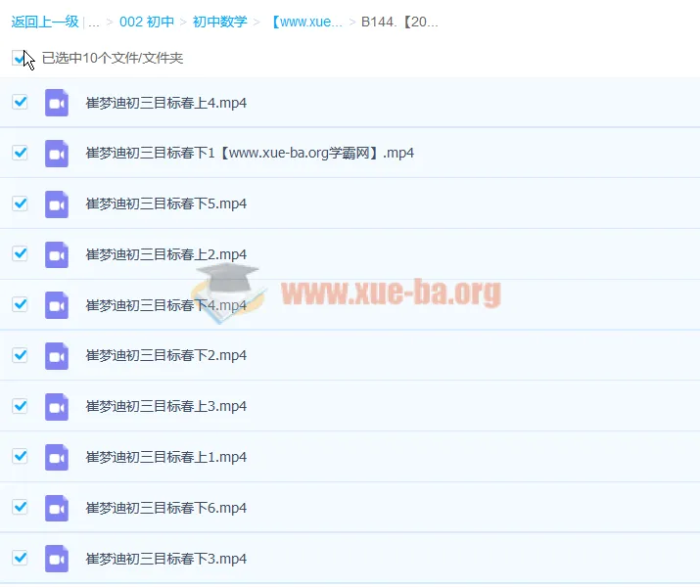Navigate to 002 初中 breadcrumb folder
The height and width of the screenshot is (588, 700).
click(147, 22)
